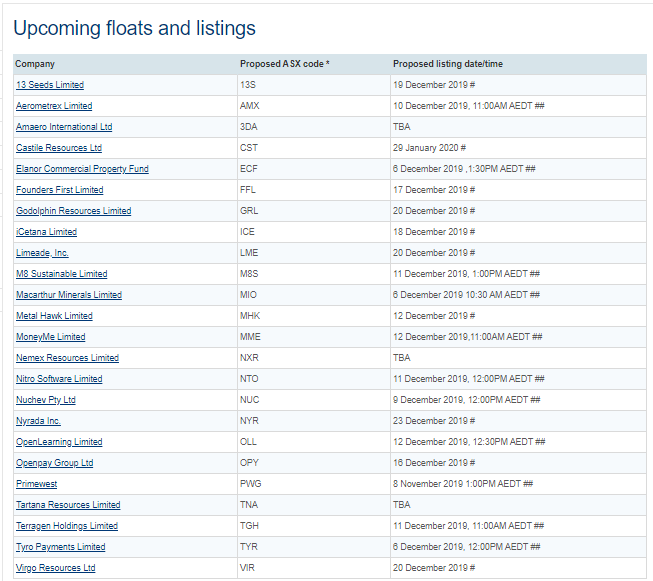Open the Nuchev Pty Ltd link
This screenshot has width=653, height=581.
click(x=46, y=400)
